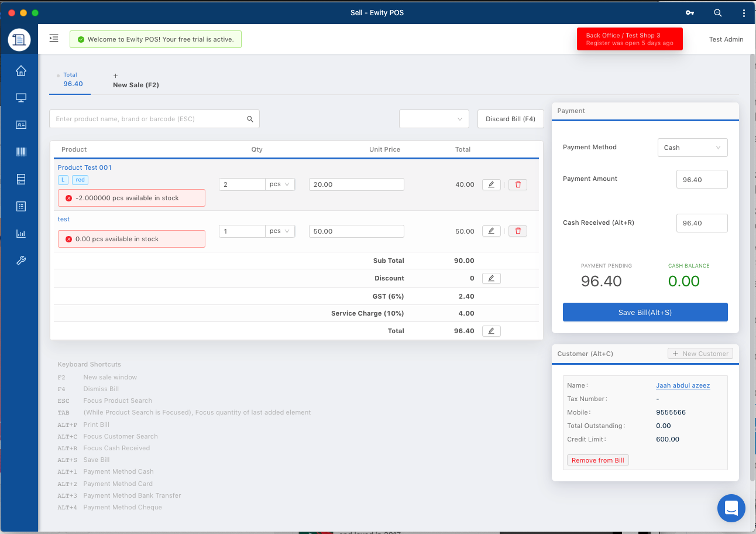Edit the bill Total
756x534 pixels.
point(492,331)
